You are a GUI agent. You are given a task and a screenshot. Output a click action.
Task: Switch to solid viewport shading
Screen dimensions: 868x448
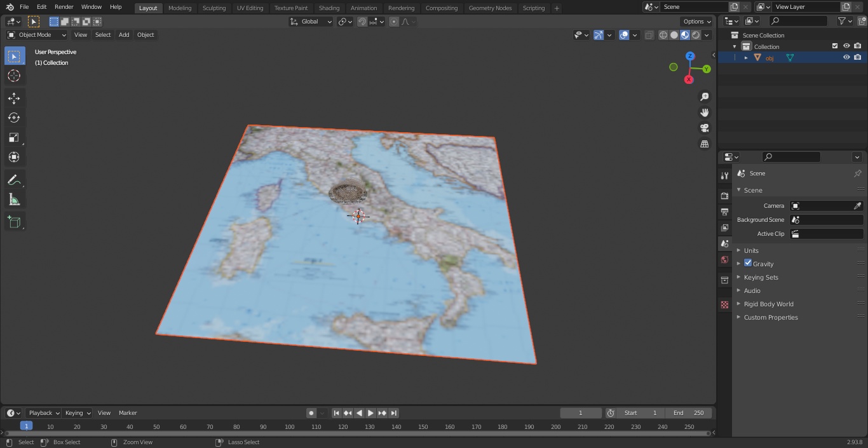[674, 35]
